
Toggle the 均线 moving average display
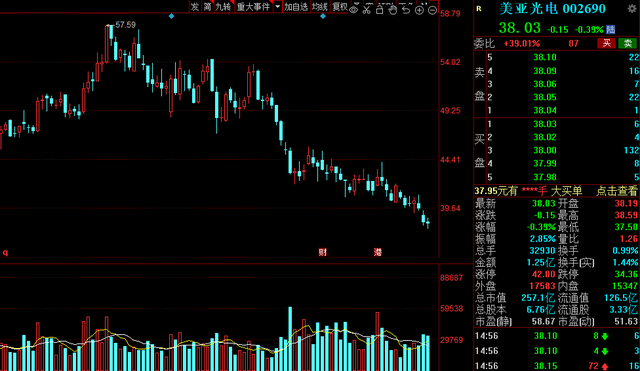320,7
